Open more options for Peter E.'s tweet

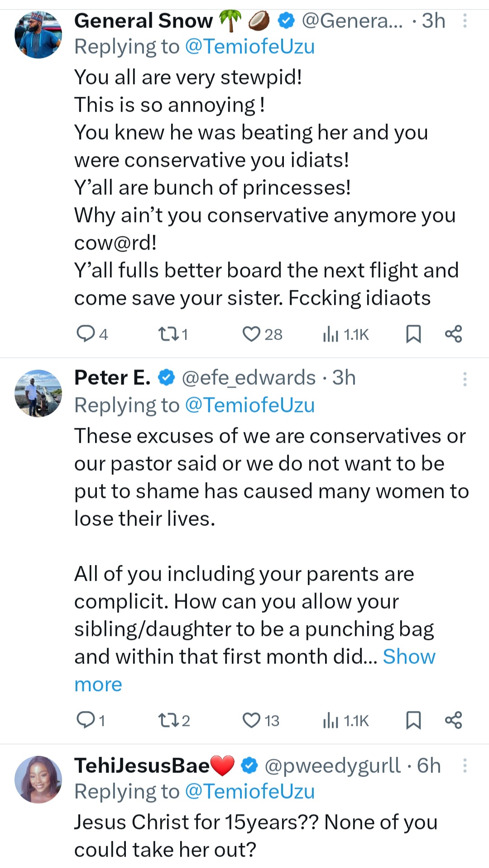(x=465, y=379)
